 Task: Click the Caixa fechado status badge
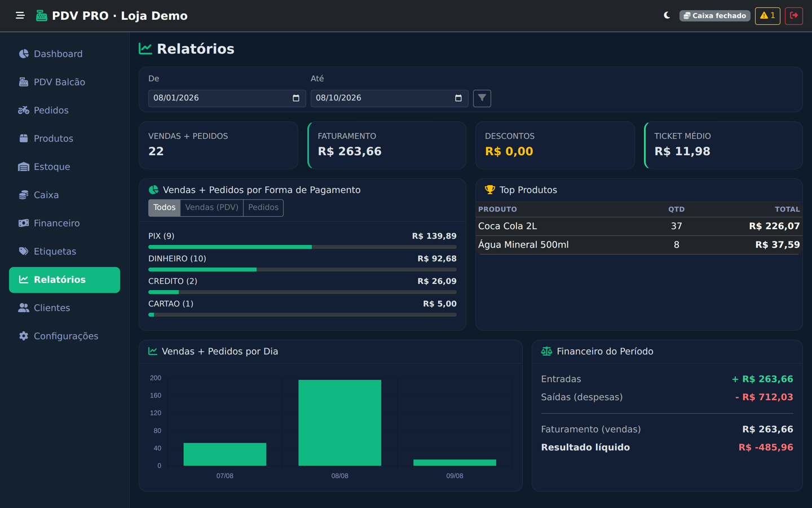(x=714, y=16)
